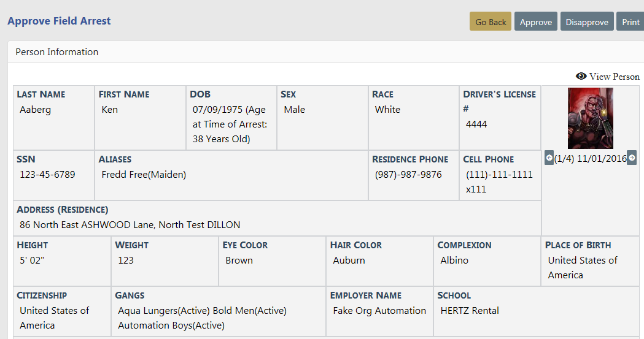Select the Person Information panel header
Screen dimensions: 644x339
pos(57,52)
